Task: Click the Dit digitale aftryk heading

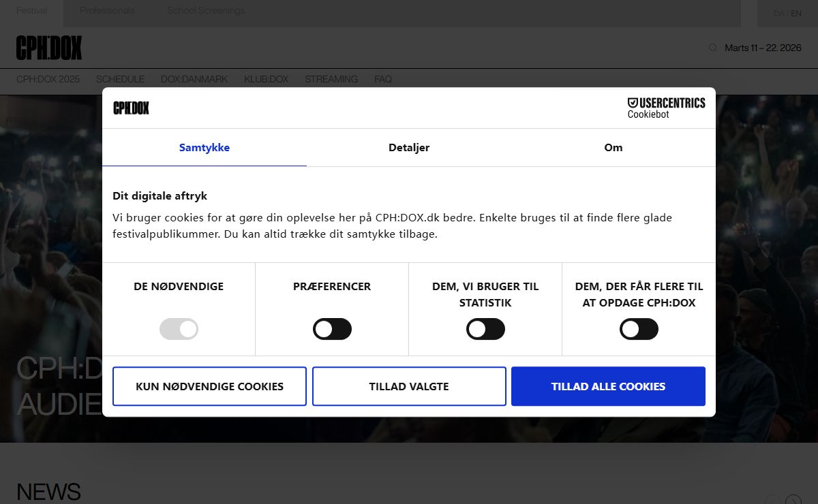Action: click(x=160, y=195)
